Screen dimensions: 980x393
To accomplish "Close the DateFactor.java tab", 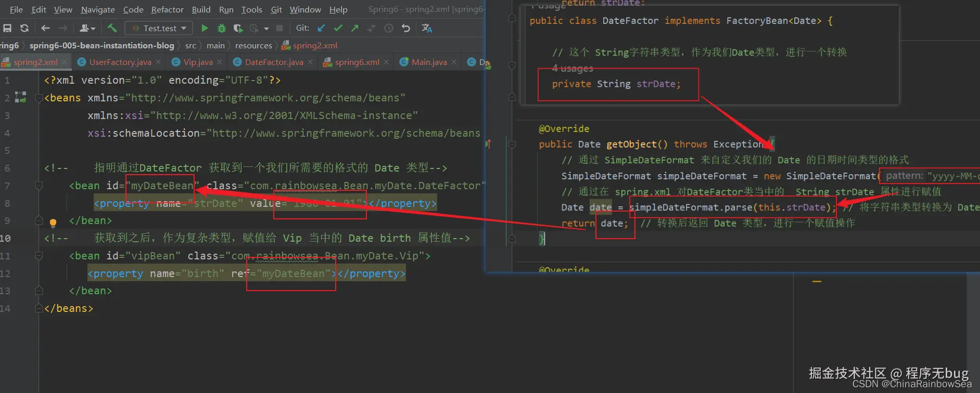I will click(310, 62).
